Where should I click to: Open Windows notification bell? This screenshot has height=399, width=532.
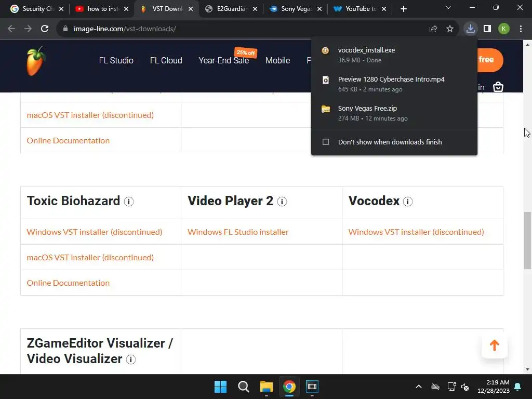point(517,387)
